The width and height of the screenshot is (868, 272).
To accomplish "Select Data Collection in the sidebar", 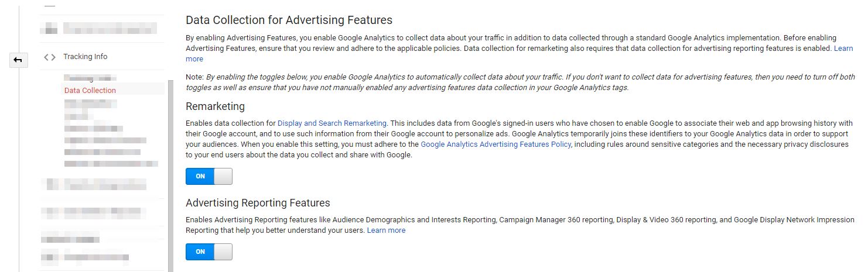I will coord(90,90).
